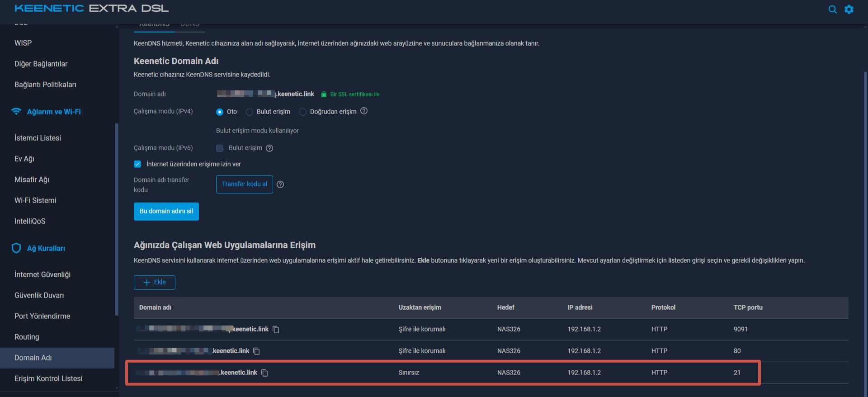
Task: Copy domain of the TCP port 21 row
Action: pyautogui.click(x=264, y=373)
